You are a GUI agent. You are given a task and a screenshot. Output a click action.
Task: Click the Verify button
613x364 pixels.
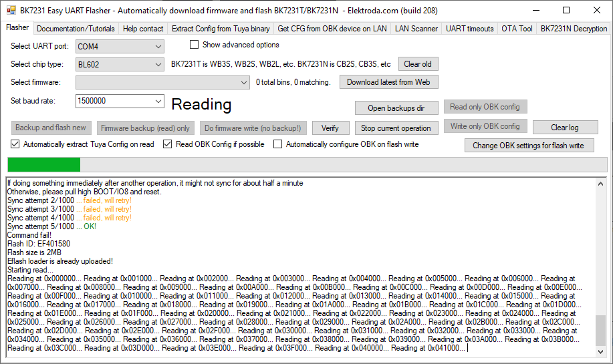[x=331, y=128]
